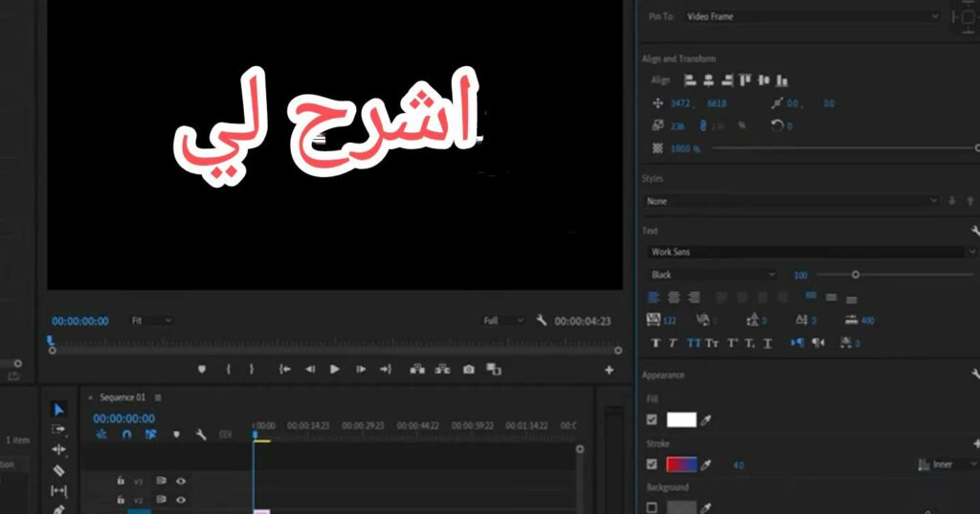Enable Faux Italic text style
Viewport: 980px width, 514px height.
(x=673, y=344)
